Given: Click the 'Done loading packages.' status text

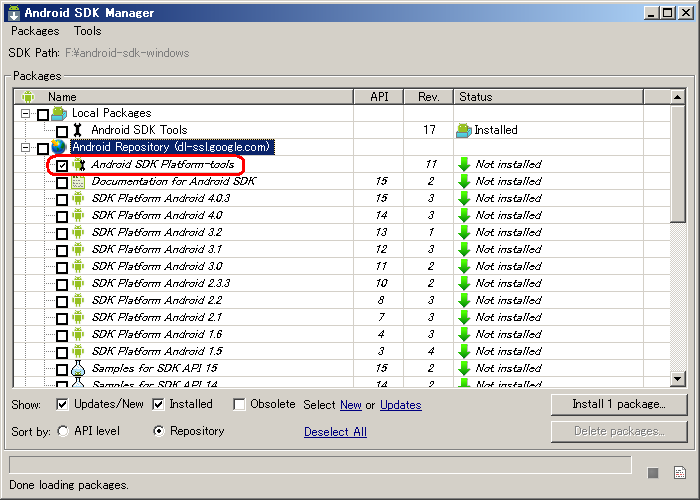Looking at the screenshot, I should 69,485.
